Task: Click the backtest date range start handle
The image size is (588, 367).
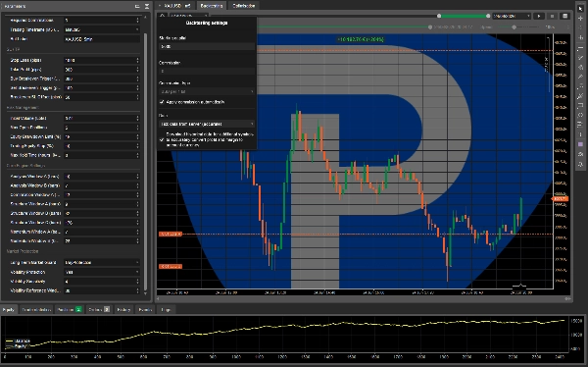Action: coord(439,16)
